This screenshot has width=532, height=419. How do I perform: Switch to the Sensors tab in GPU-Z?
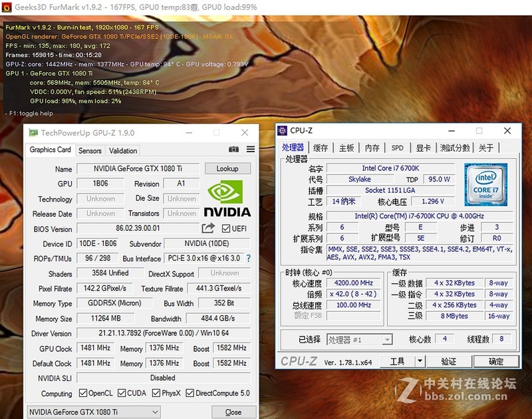[x=90, y=150]
